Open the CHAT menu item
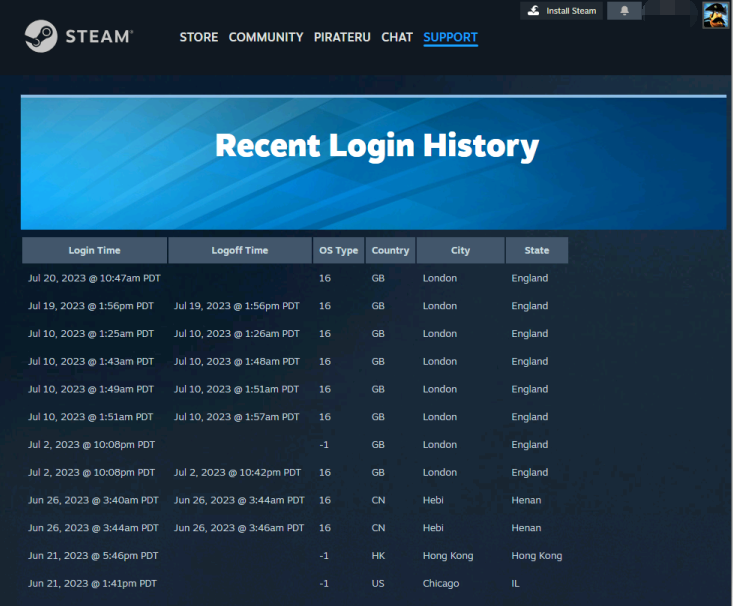Screen dimensions: 733x606 [397, 37]
